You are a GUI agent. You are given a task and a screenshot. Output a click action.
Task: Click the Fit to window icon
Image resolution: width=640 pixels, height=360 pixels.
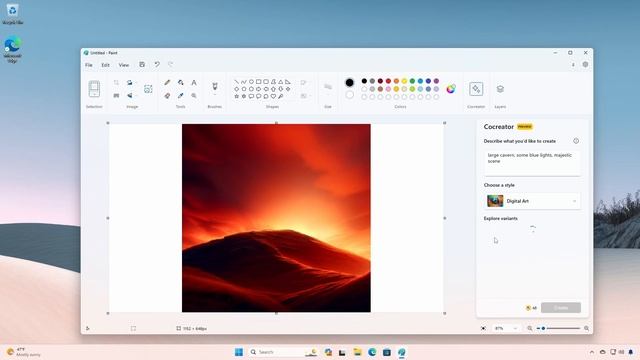pos(483,328)
